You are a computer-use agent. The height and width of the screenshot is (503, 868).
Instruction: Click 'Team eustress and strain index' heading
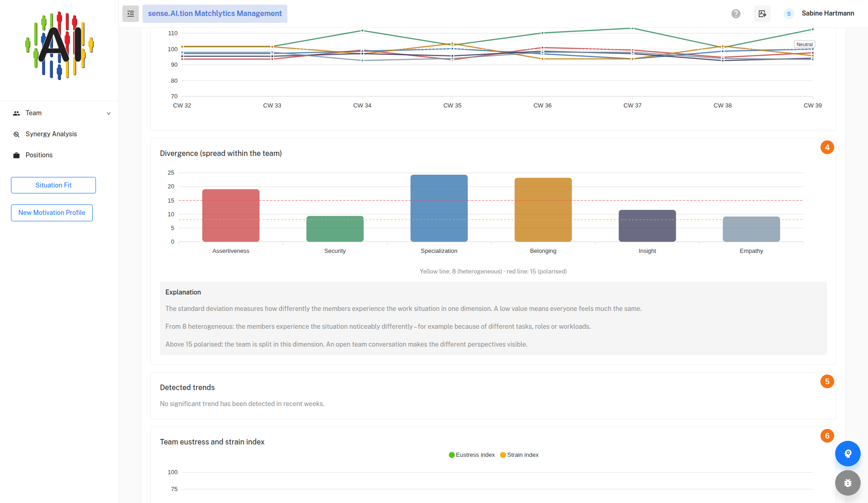(x=212, y=442)
